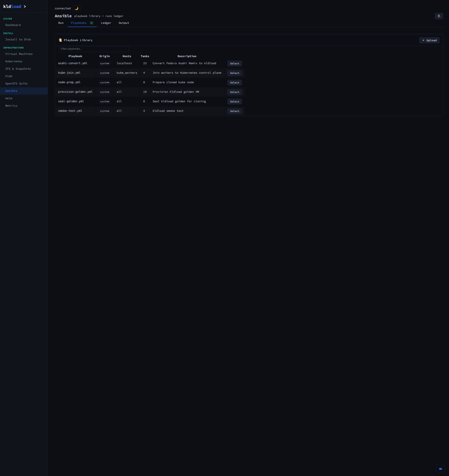Screen dimensions: 449x476
Task: Open Kubernetes section
Action: 24,61
